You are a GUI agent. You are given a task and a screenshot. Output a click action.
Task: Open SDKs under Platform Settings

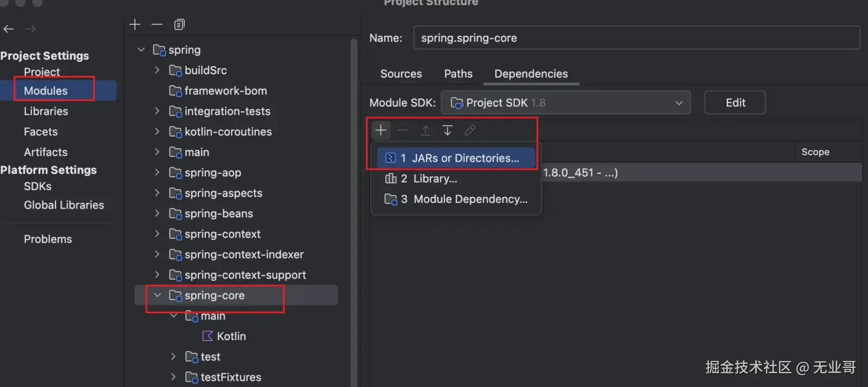38,186
